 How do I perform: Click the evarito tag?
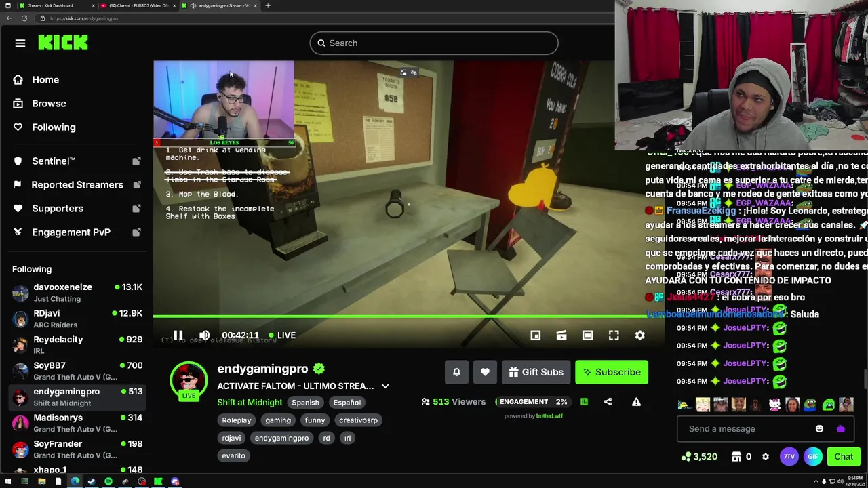click(233, 455)
